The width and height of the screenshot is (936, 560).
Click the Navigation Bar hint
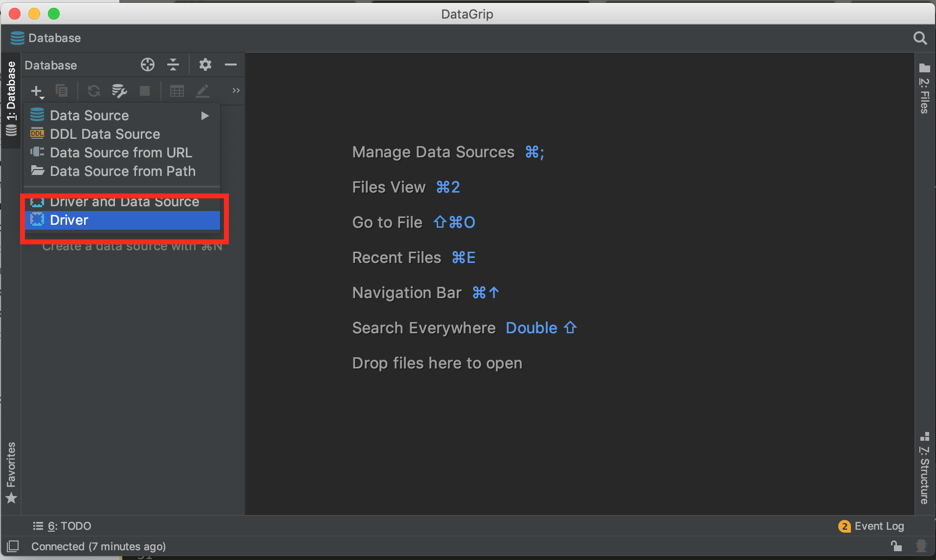point(425,293)
